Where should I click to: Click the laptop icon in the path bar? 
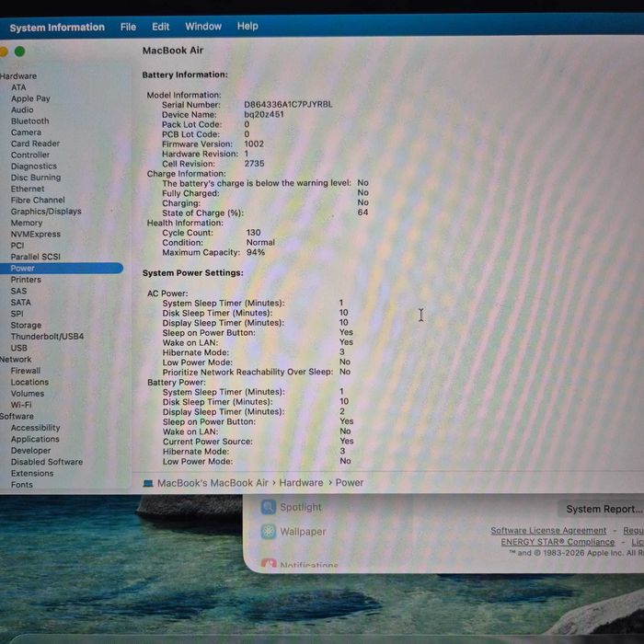[148, 483]
